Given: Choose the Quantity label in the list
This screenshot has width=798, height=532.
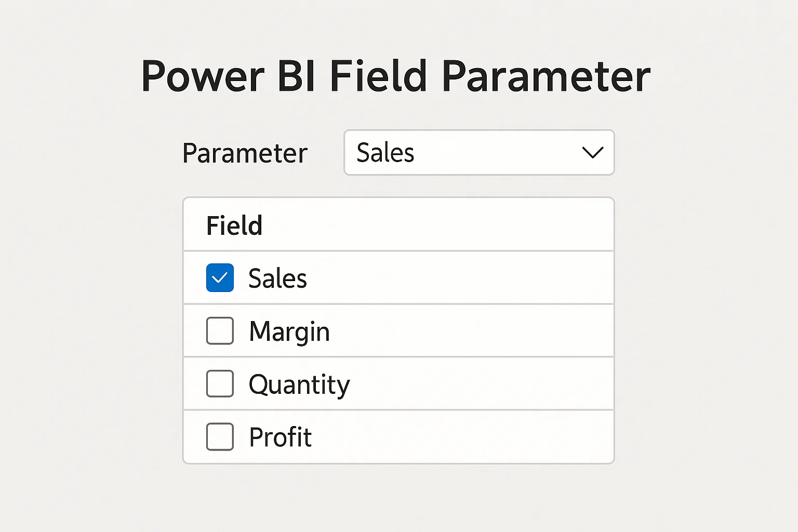Looking at the screenshot, I should coord(299,384).
